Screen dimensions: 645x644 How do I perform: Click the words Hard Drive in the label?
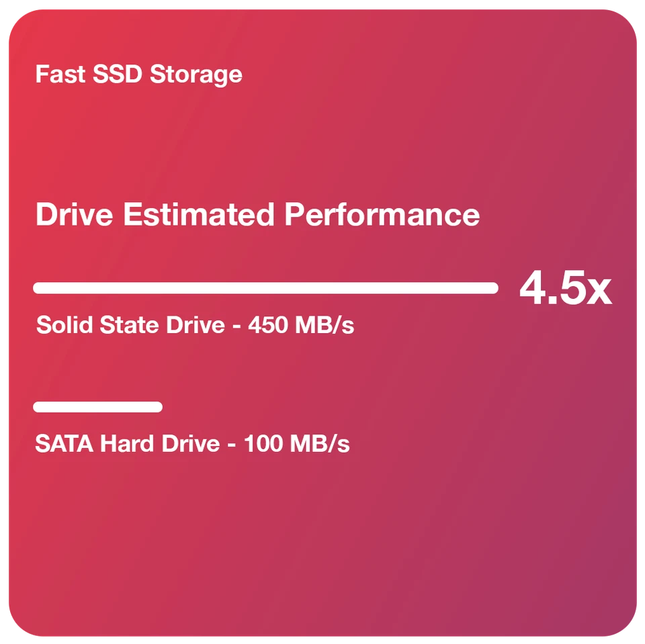click(160, 444)
